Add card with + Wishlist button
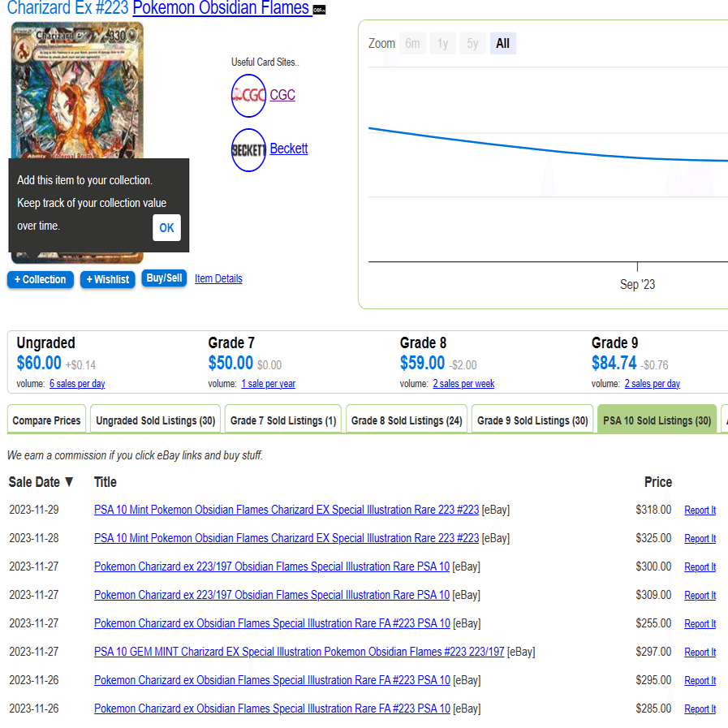This screenshot has width=728, height=728. click(x=108, y=279)
